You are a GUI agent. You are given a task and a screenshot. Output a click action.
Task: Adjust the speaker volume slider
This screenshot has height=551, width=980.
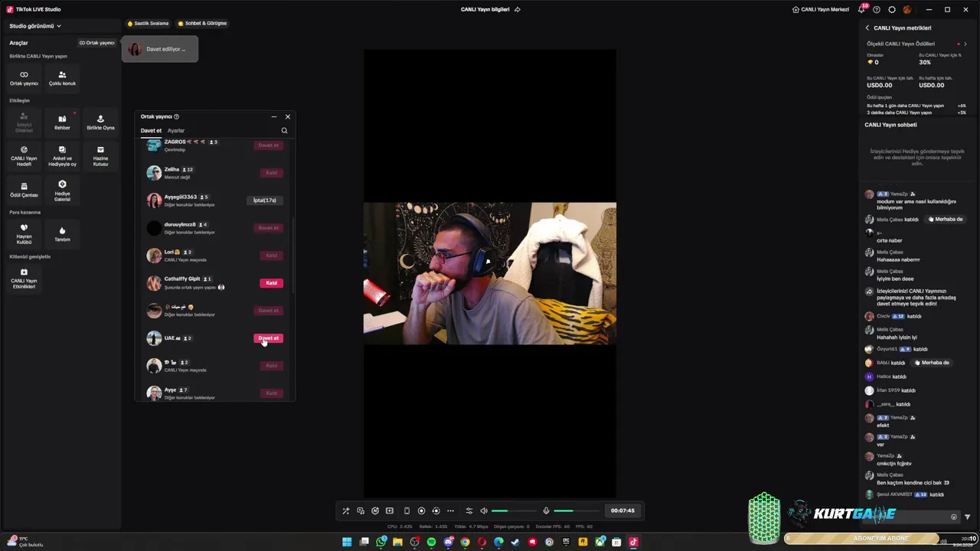pos(514,510)
